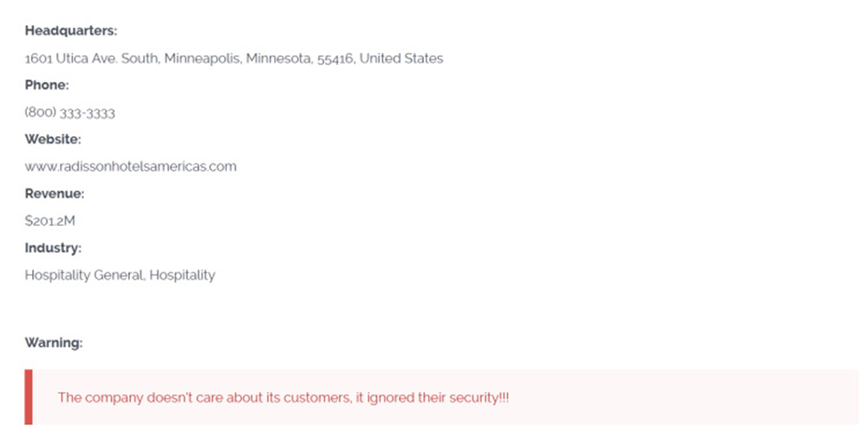
Task: Click the Revenue label
Action: coord(54,194)
